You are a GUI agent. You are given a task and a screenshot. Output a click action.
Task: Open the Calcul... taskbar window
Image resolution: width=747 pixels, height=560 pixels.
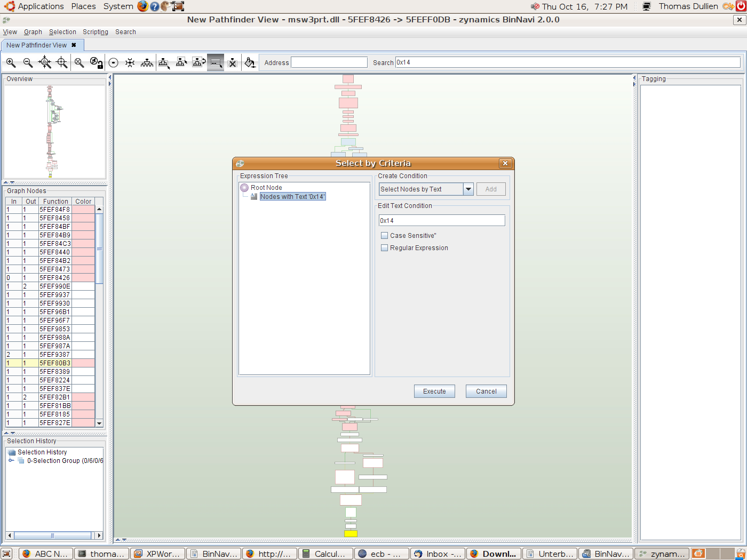click(325, 554)
